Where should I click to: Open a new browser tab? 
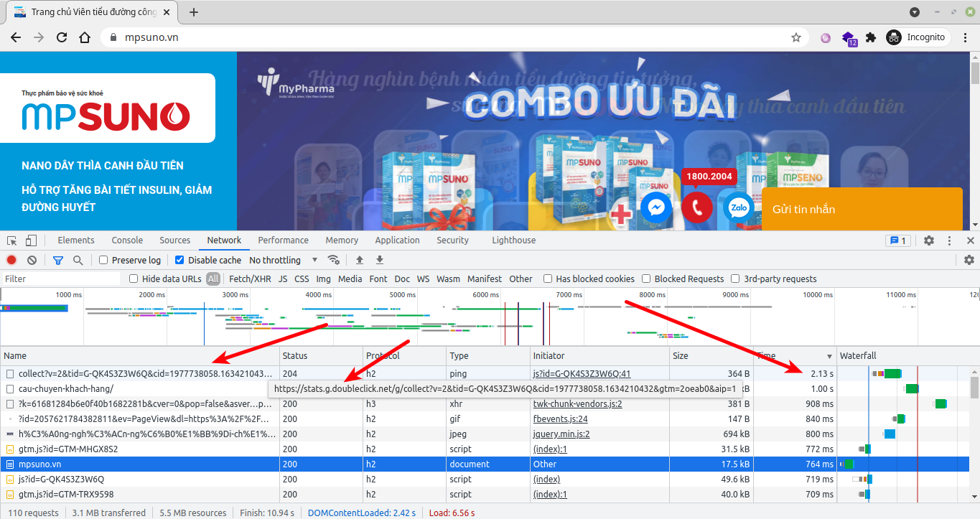pyautogui.click(x=194, y=12)
